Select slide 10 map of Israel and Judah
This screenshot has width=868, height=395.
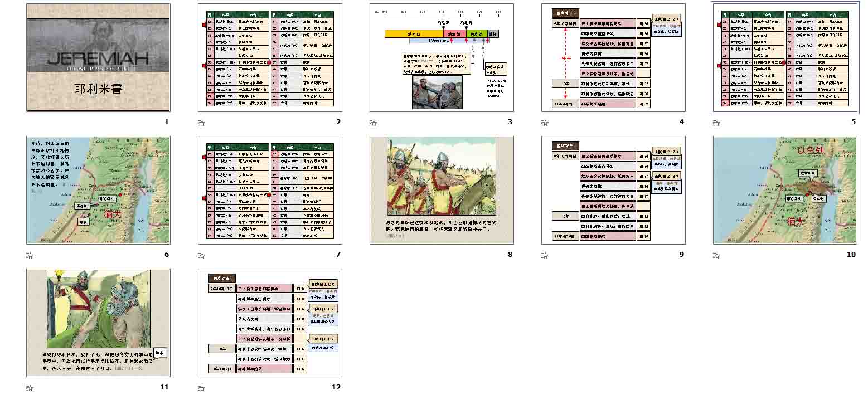[785, 190]
